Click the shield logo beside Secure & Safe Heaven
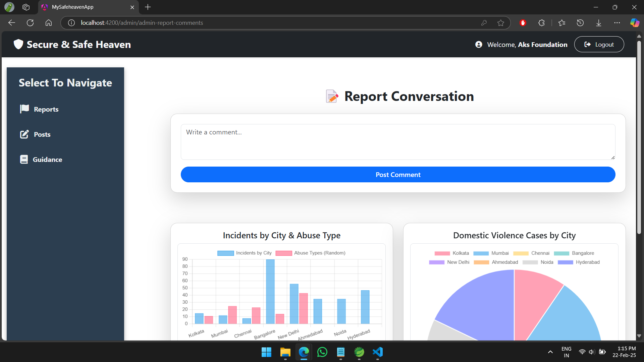644x362 pixels. 18,44
